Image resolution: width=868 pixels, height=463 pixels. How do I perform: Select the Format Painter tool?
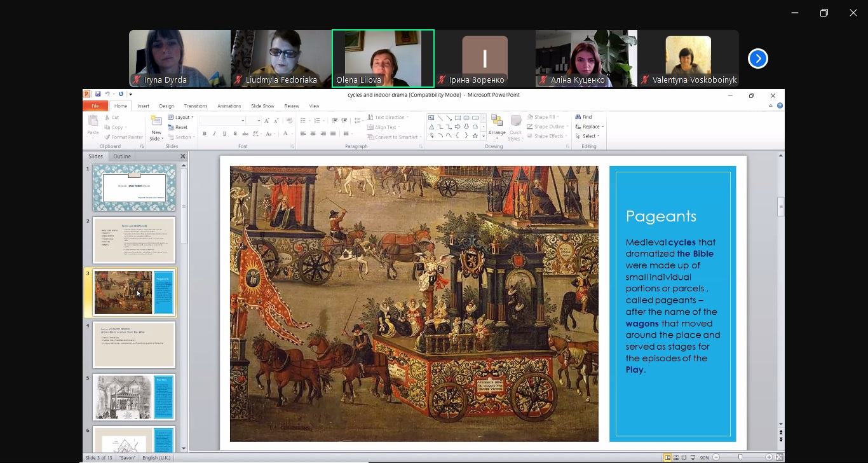[x=124, y=137]
